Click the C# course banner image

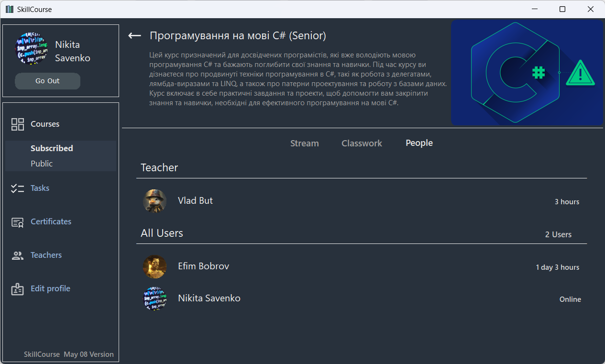point(527,73)
